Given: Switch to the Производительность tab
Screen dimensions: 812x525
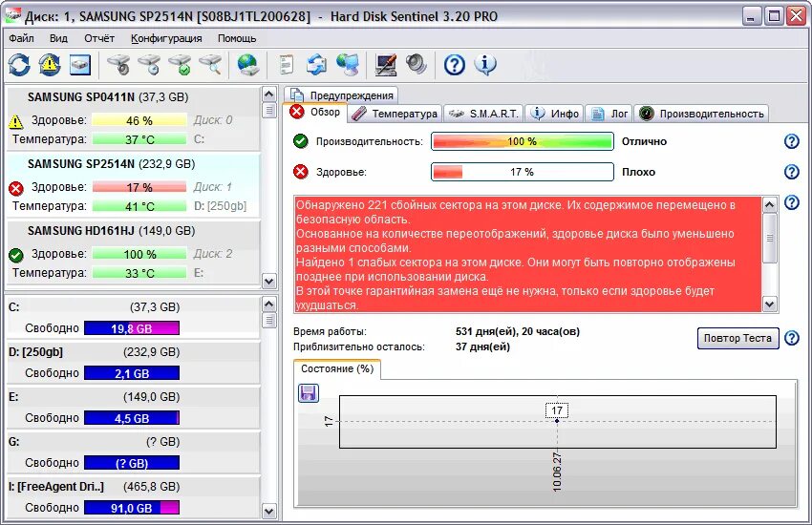Looking at the screenshot, I should coord(701,114).
